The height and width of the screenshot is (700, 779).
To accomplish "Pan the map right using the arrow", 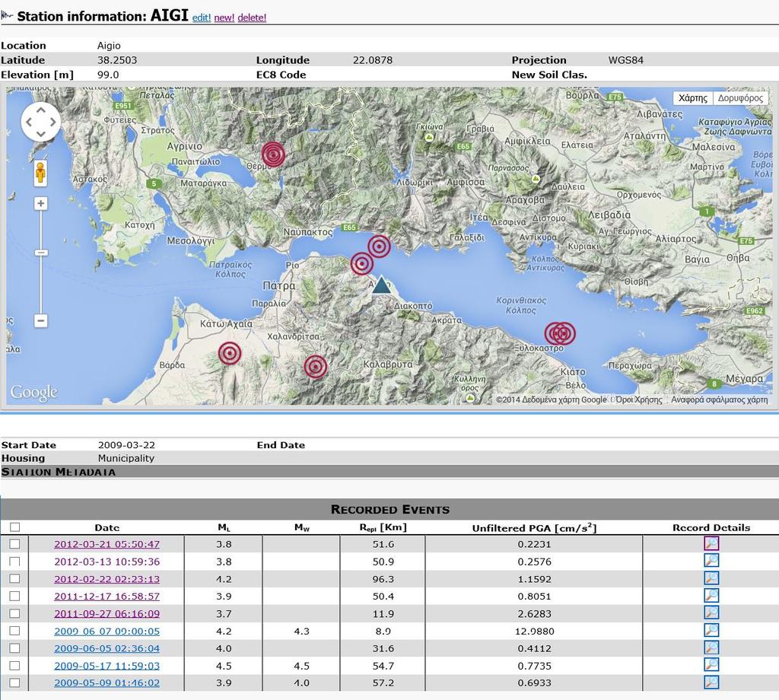I will (x=52, y=122).
